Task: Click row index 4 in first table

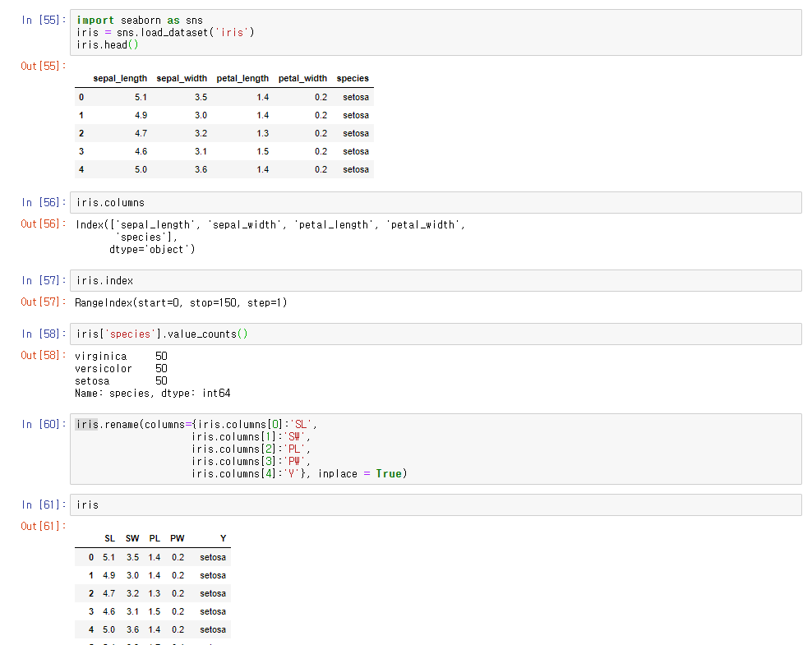Action: click(81, 170)
